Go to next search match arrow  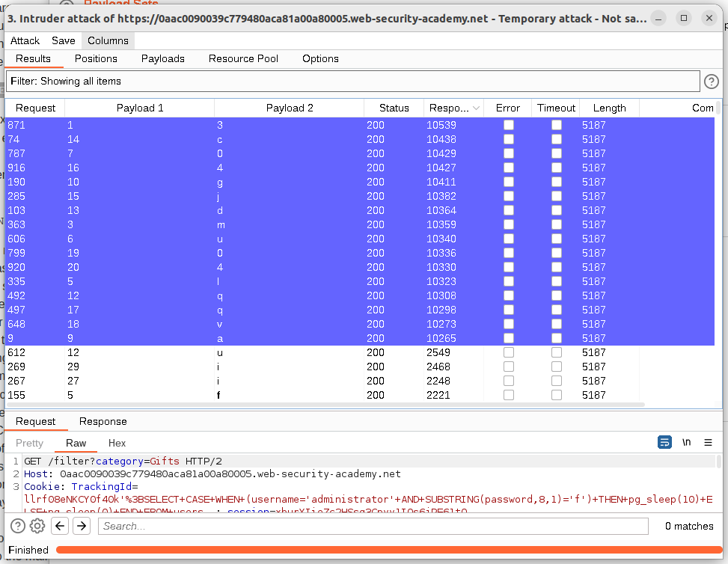point(82,526)
